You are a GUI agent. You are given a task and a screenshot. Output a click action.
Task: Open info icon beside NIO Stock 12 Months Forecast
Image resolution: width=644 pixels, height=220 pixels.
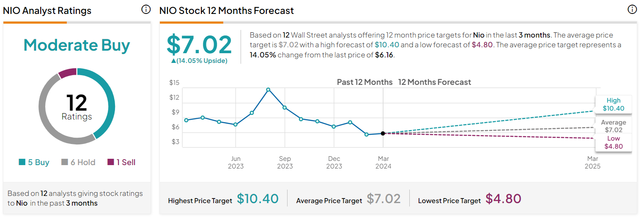coord(632,9)
